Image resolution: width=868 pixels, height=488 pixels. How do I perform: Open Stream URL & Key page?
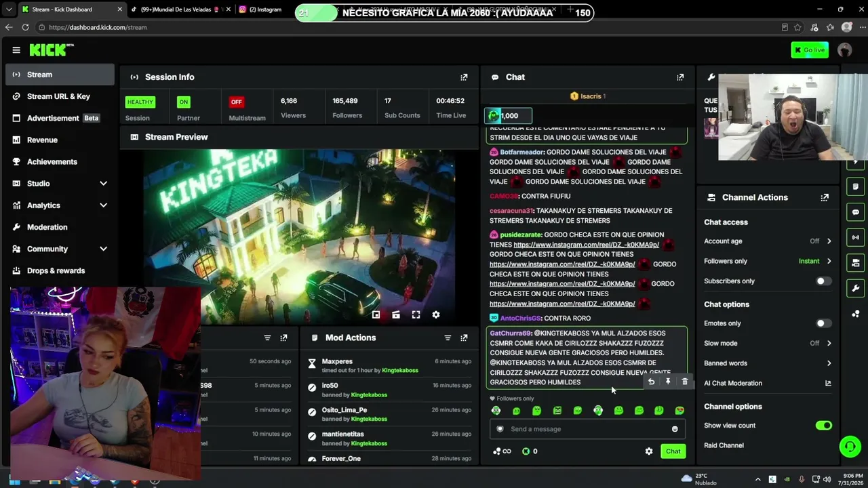tap(60, 96)
